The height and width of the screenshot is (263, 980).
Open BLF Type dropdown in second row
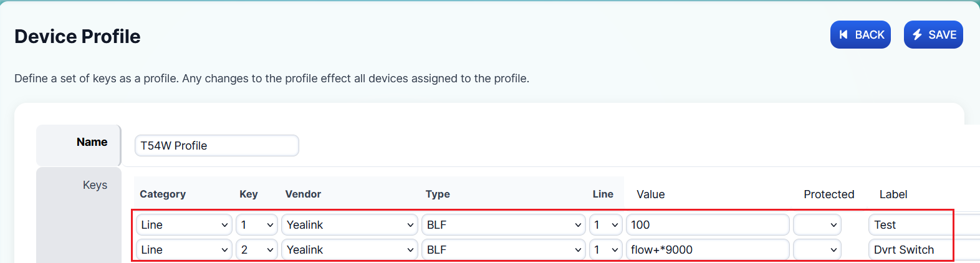point(504,250)
